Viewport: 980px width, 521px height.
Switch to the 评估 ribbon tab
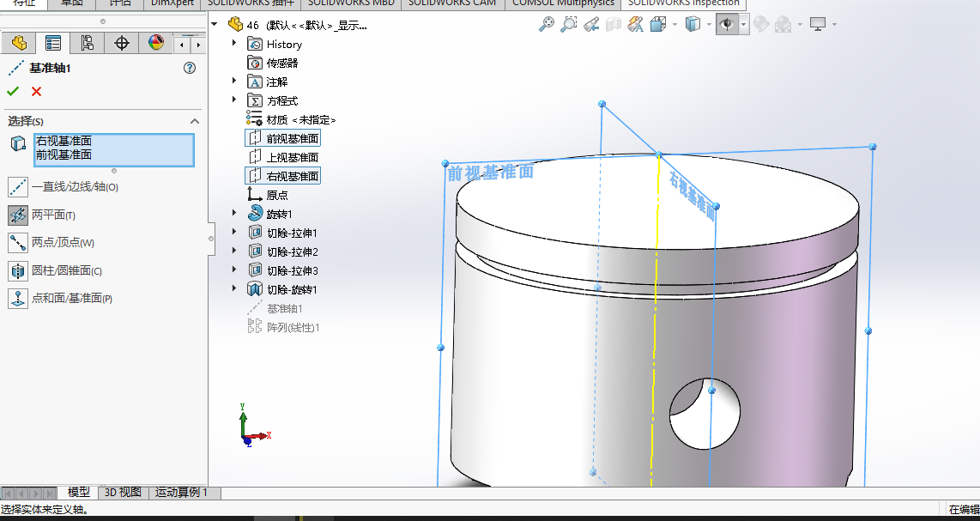click(120, 3)
